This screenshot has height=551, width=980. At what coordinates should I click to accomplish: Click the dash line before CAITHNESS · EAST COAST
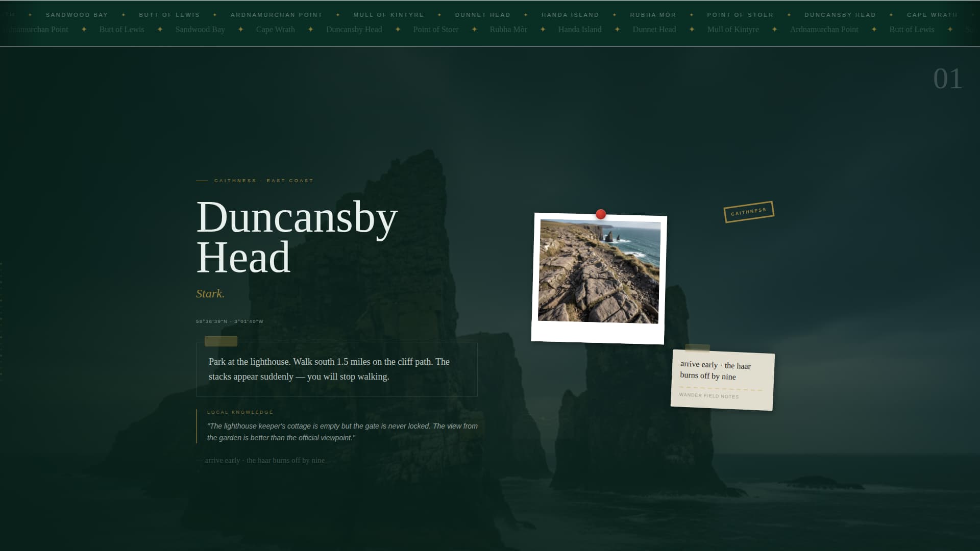click(202, 180)
